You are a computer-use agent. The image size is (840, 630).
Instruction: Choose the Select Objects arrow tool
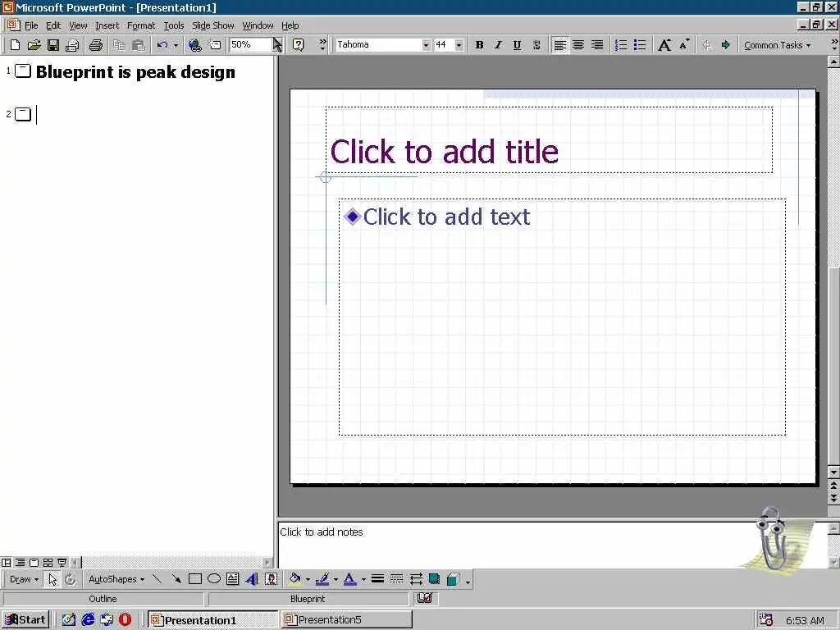click(52, 579)
